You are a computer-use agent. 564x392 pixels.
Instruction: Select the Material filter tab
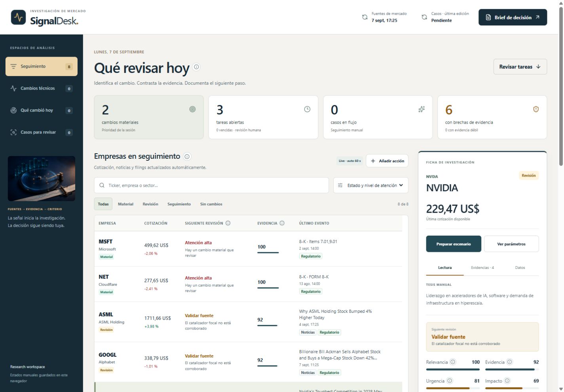125,204
